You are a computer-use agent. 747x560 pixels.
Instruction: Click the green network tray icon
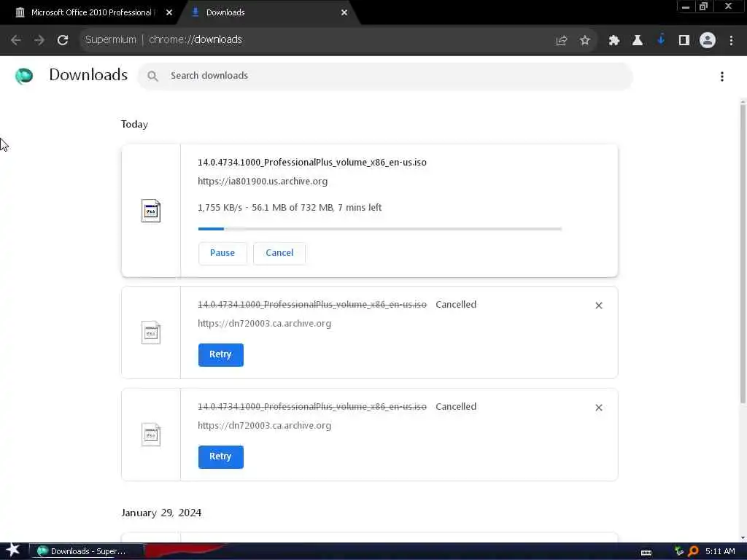coord(679,551)
